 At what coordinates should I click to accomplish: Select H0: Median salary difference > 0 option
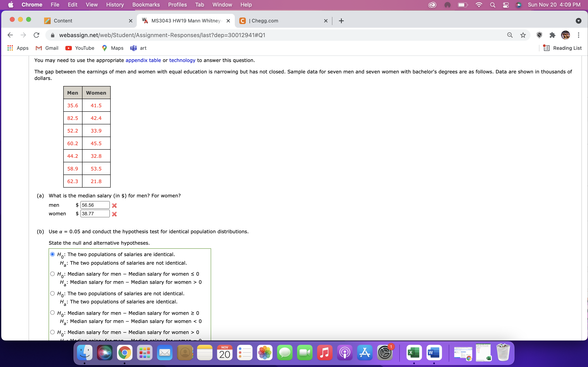[x=52, y=332]
